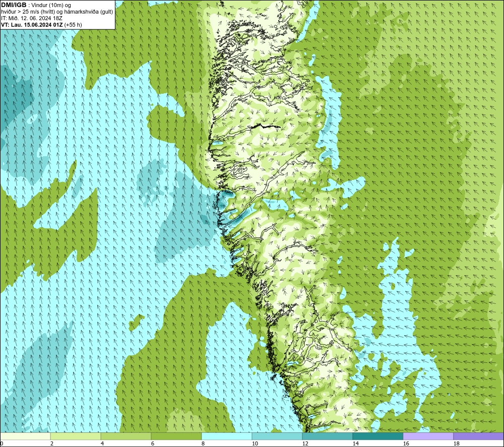This screenshot has height=447, width=504.
Task: Click the 'hviður > 25 m/s (hvítt)' legend line
Action: click(x=57, y=12)
